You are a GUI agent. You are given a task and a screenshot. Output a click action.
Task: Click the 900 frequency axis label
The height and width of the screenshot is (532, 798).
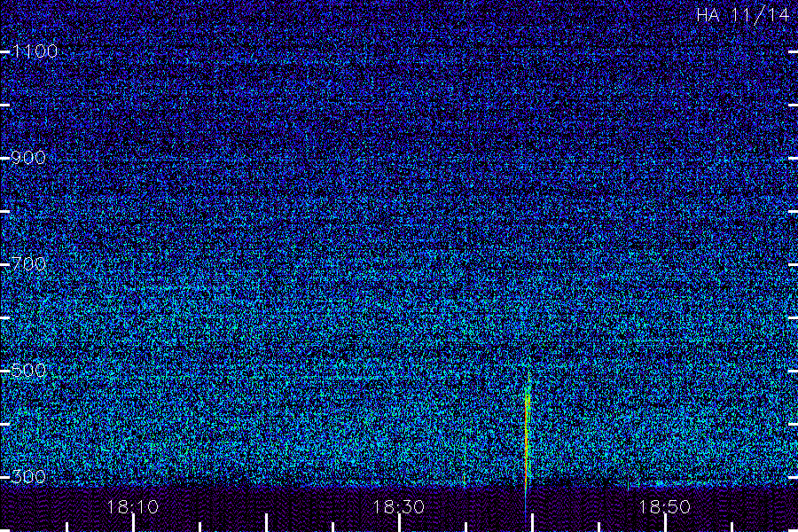tap(28, 158)
